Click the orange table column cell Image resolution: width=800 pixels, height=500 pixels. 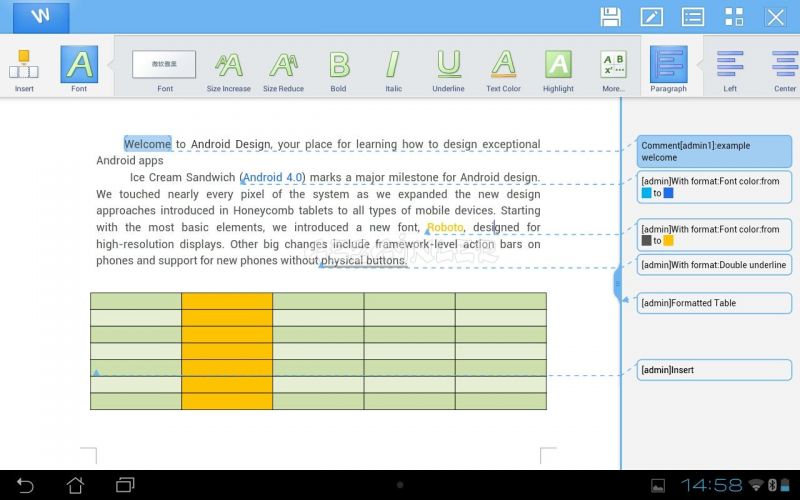click(227, 351)
